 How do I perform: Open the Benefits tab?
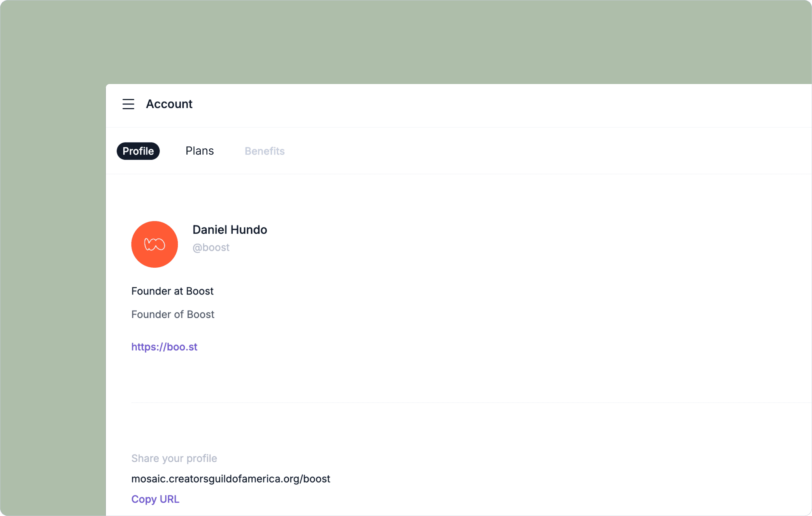tap(265, 151)
